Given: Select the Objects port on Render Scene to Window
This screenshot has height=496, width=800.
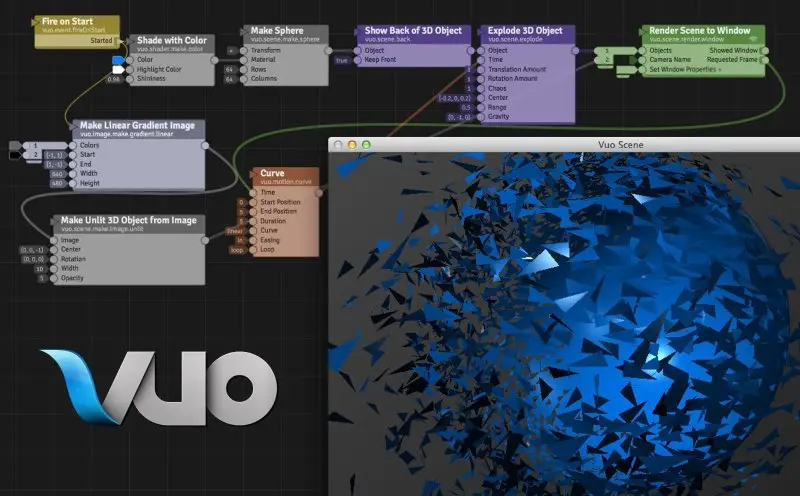Looking at the screenshot, I should 642,51.
